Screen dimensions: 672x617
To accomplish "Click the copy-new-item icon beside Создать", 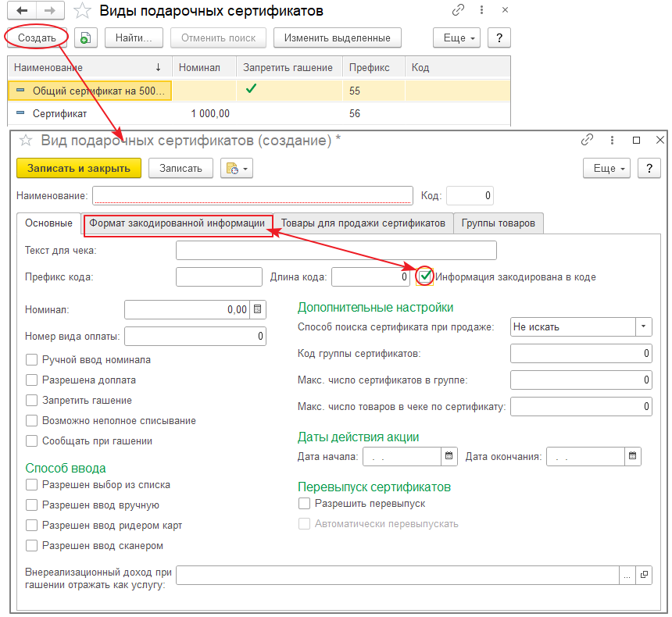I will [84, 38].
